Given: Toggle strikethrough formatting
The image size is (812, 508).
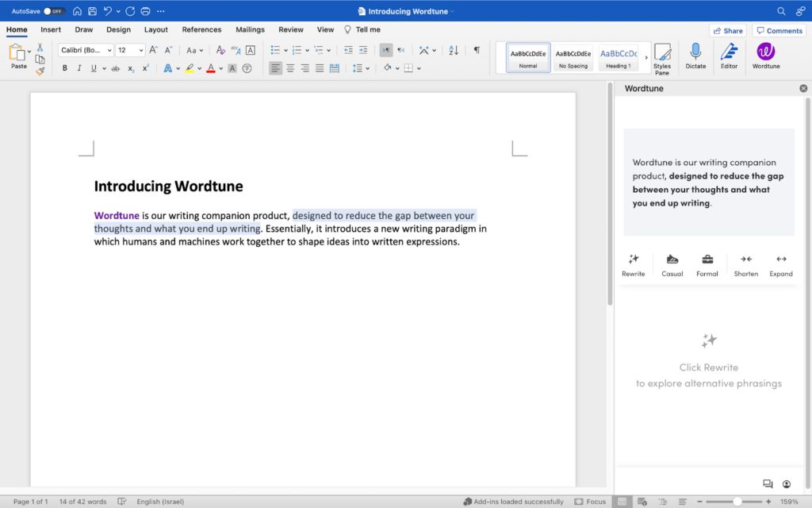Looking at the screenshot, I should (x=116, y=68).
